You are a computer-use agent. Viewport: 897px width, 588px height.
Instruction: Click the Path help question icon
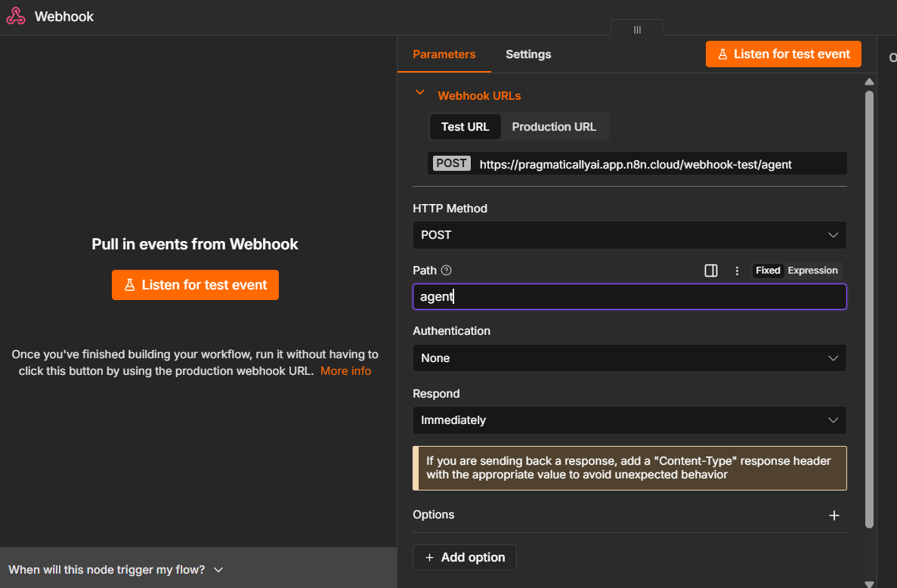point(446,271)
